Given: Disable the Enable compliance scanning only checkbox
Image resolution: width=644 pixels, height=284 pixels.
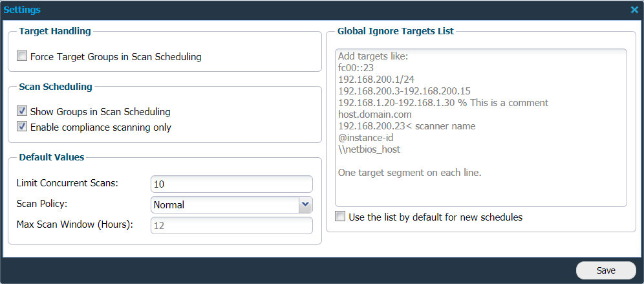Looking at the screenshot, I should (23, 127).
